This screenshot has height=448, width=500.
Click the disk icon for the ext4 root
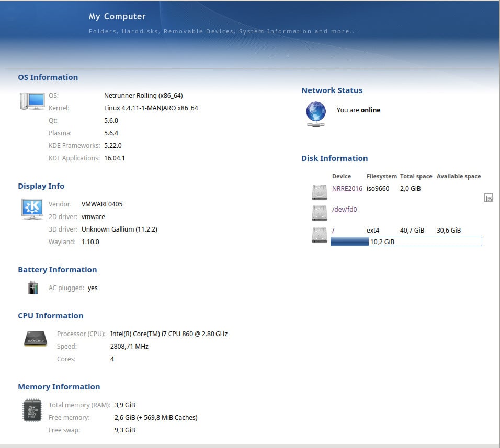pos(320,235)
